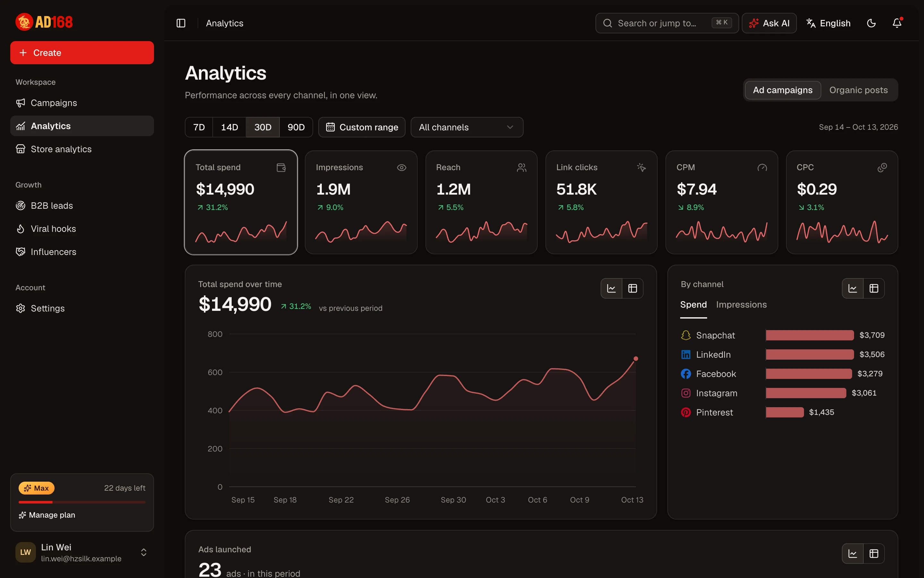
Task: Switch By channel to Impressions tab
Action: [x=741, y=305]
